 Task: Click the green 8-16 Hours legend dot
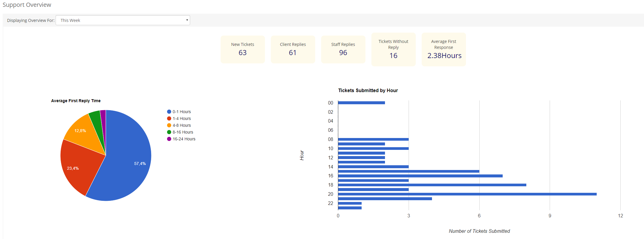click(169, 132)
